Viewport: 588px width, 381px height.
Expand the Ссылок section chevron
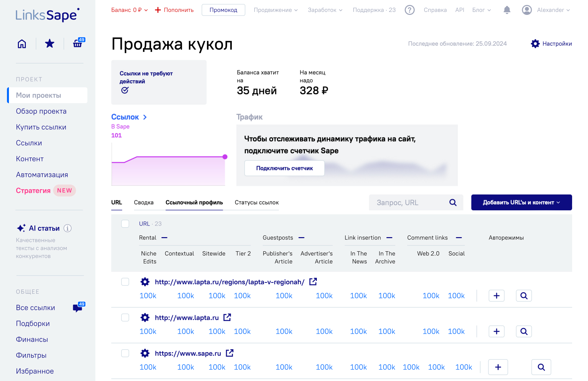point(145,117)
